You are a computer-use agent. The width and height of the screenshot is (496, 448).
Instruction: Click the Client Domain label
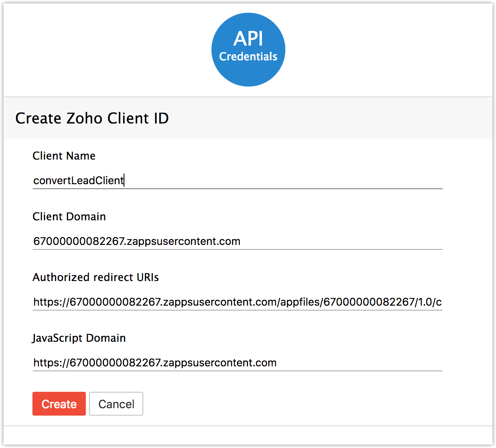coord(69,217)
